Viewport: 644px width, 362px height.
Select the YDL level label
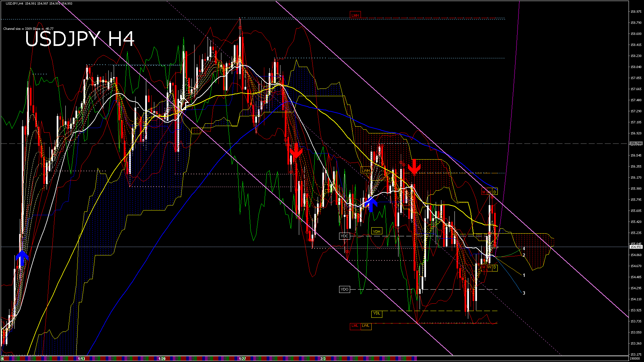click(377, 313)
